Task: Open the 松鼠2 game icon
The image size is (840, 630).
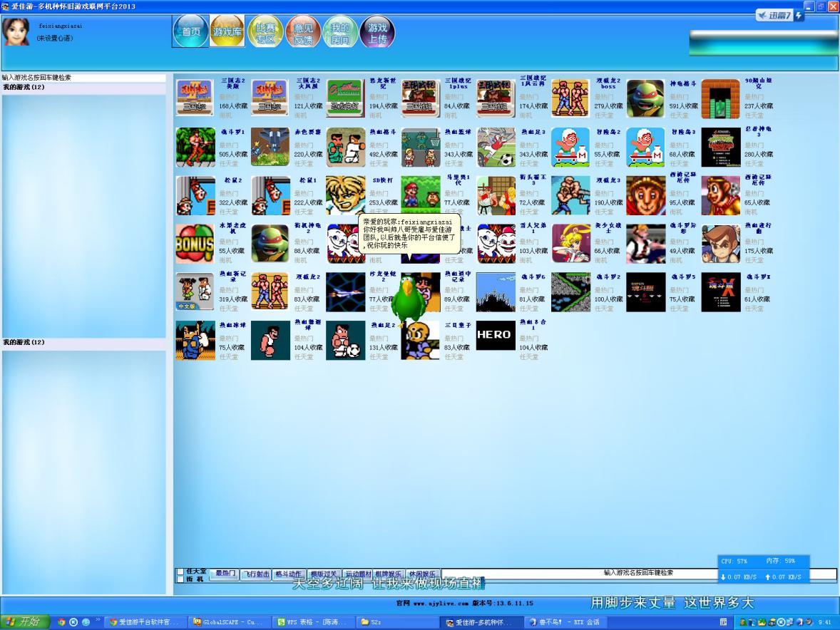Action: (x=195, y=195)
